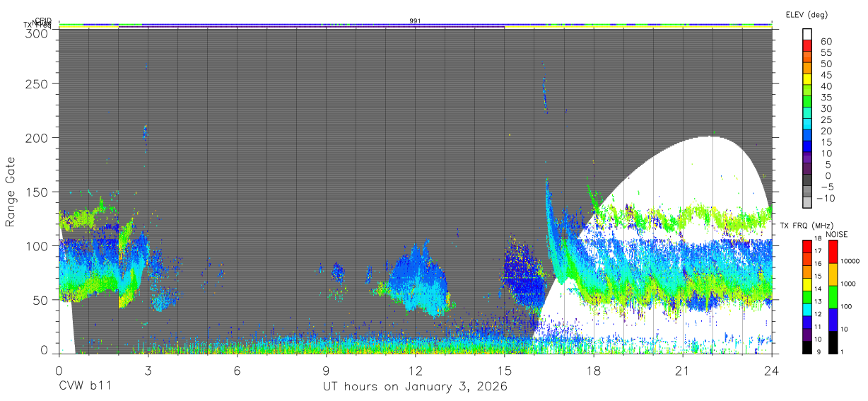The width and height of the screenshot is (868, 401).
Task: Click the ELEV scale label 55
Action: click(826, 52)
